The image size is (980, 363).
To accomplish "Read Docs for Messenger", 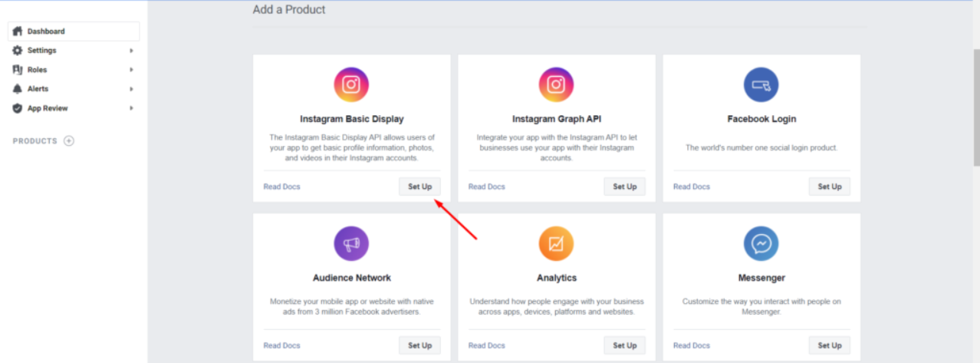I will click(692, 345).
